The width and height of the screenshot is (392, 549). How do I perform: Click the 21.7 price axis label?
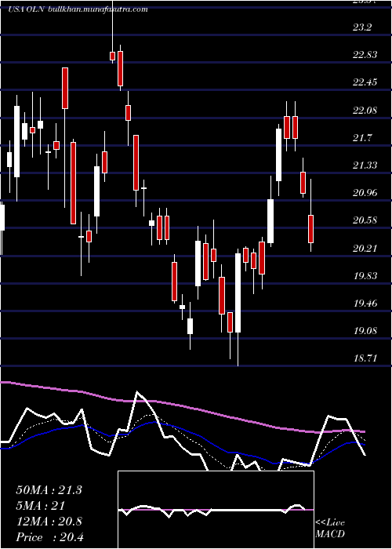(362, 137)
